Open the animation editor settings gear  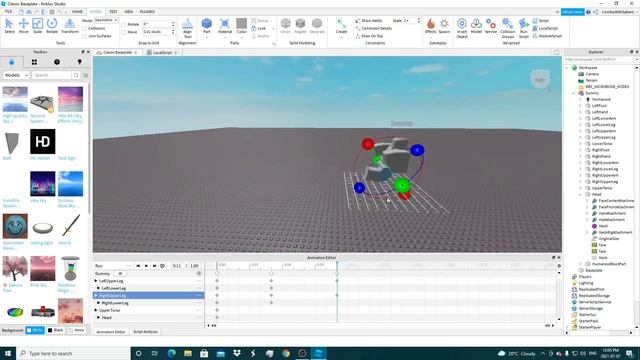coord(559,266)
